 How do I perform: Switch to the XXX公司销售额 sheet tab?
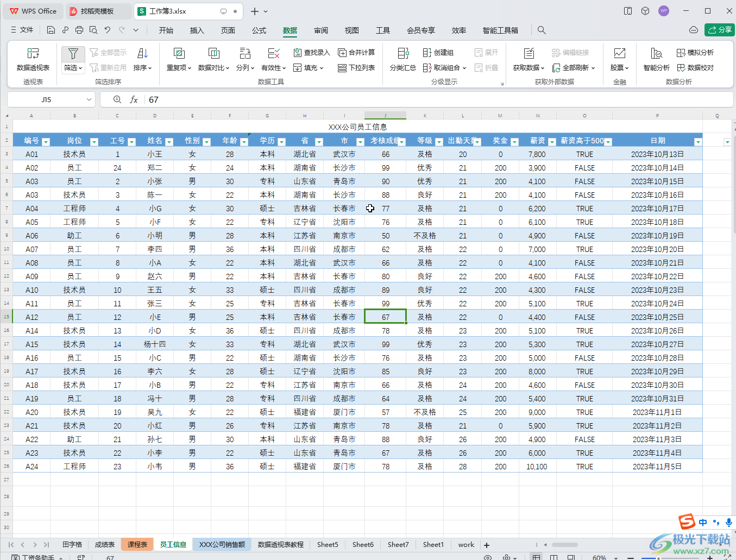click(222, 544)
